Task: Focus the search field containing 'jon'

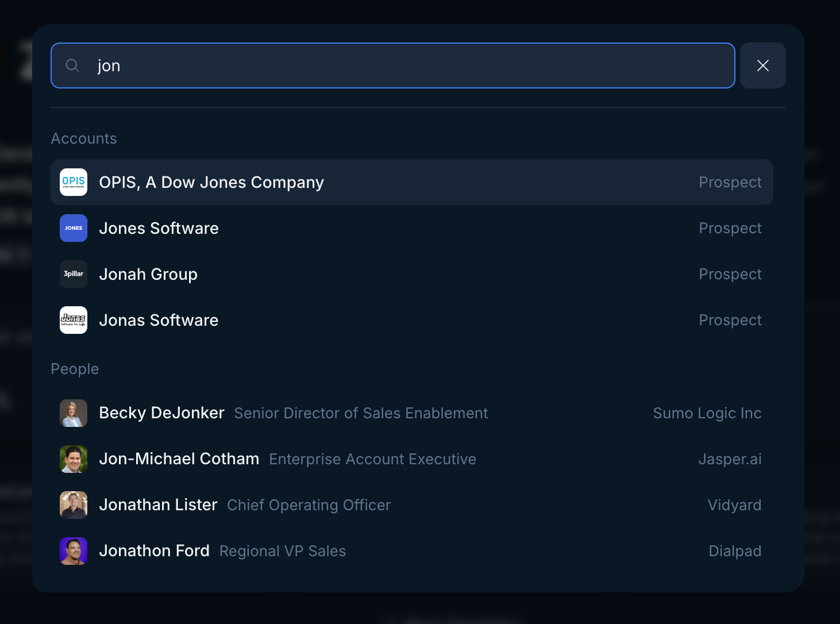Action: click(x=393, y=66)
